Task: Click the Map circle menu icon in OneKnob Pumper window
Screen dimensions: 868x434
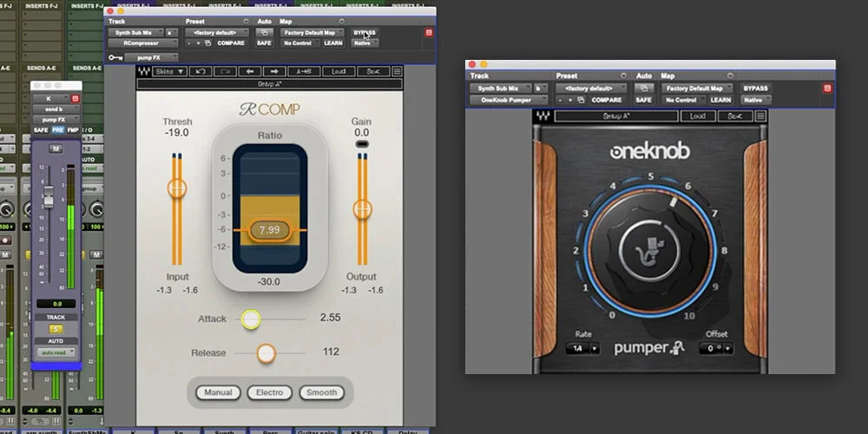Action: pyautogui.click(x=730, y=76)
